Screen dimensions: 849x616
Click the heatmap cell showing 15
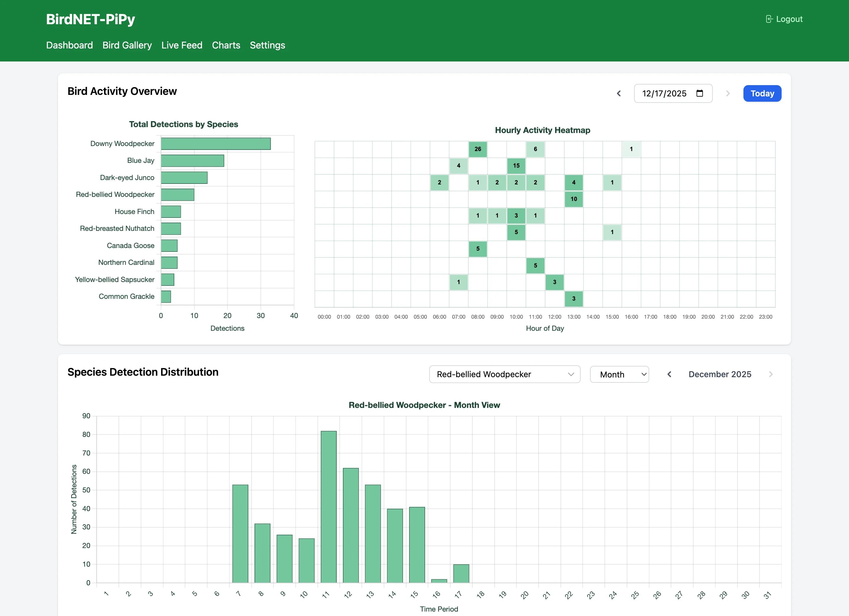(x=516, y=166)
